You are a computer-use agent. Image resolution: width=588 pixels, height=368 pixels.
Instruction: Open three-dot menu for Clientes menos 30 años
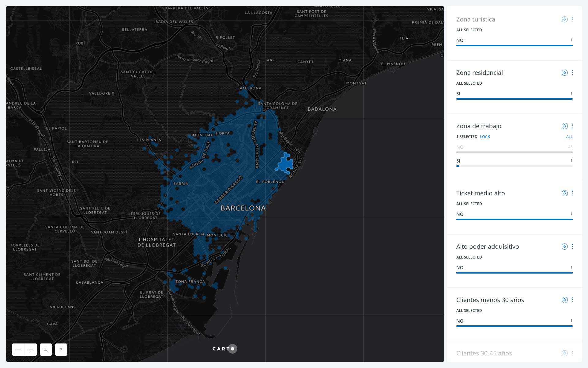(x=572, y=300)
